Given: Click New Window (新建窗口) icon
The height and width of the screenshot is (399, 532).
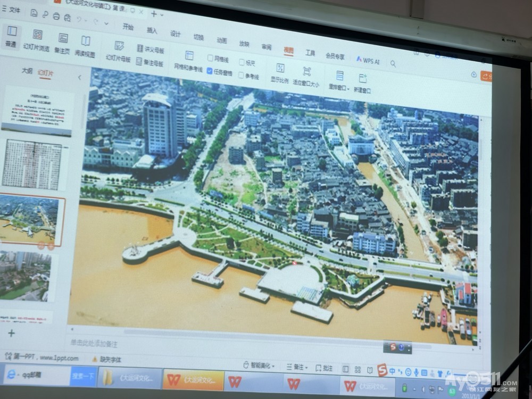Looking at the screenshot, I should (363, 84).
